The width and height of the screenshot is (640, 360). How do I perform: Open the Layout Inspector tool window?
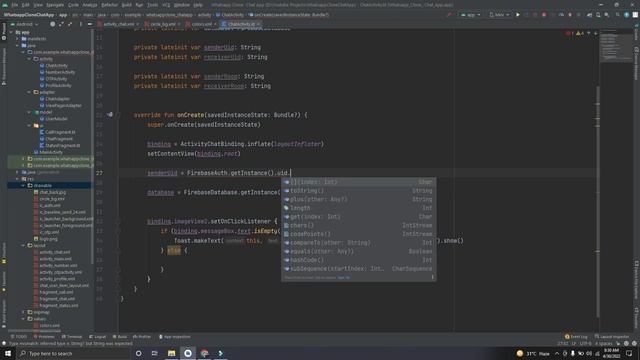pos(612,337)
